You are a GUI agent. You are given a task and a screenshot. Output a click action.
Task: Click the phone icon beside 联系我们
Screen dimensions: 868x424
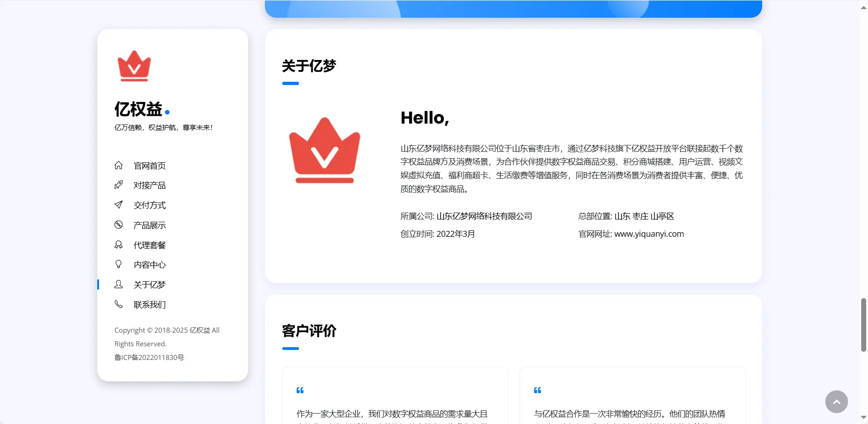click(x=119, y=304)
